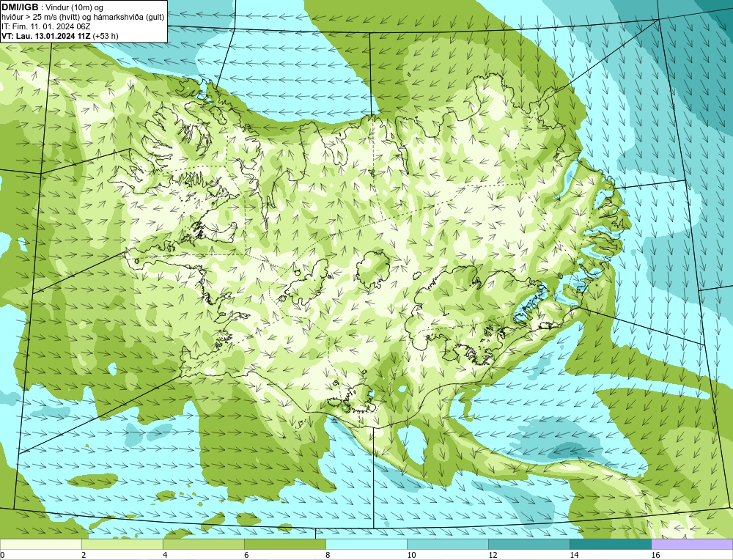
Task: Click the 4-6 m/s green legend swatch
Action: click(203, 544)
